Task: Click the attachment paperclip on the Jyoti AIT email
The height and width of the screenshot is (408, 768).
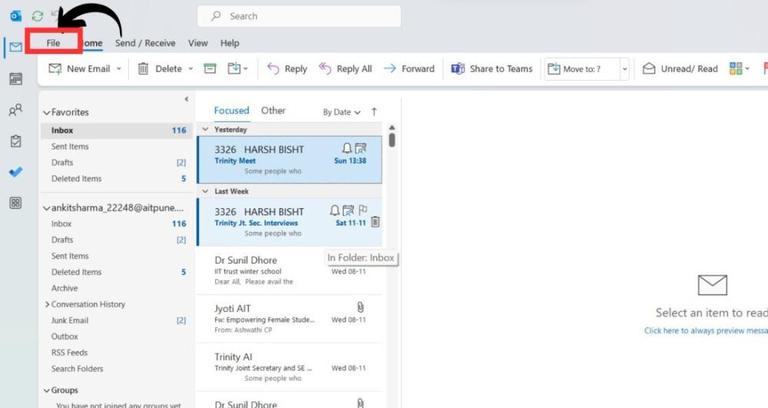Action: pyautogui.click(x=360, y=307)
